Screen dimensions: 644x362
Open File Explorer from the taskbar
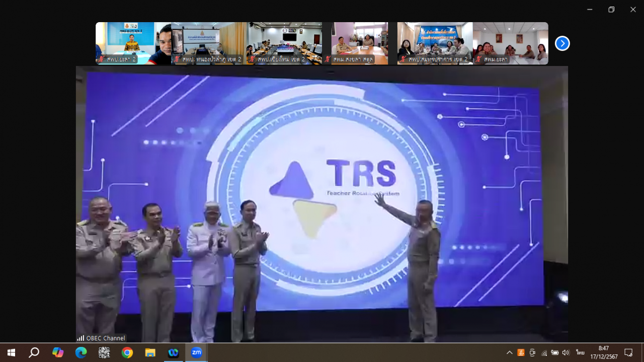pyautogui.click(x=150, y=352)
